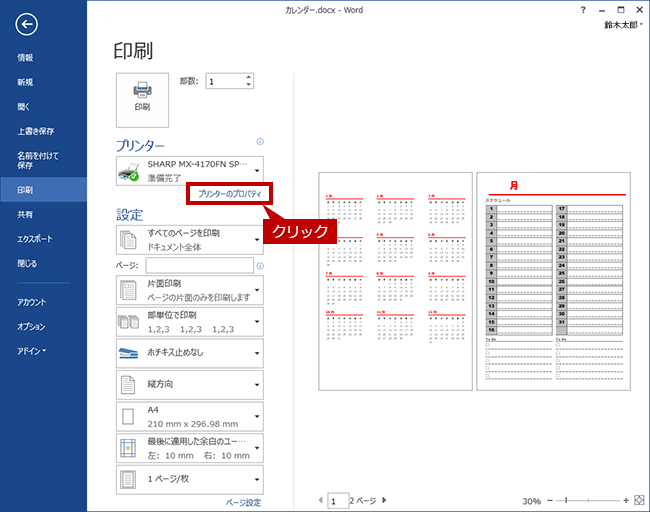Go to previous preview page arrow
Image resolution: width=650 pixels, height=512 pixels.
[x=321, y=500]
